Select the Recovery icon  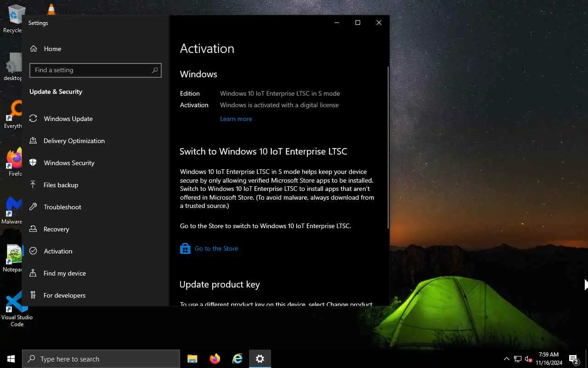(x=33, y=229)
